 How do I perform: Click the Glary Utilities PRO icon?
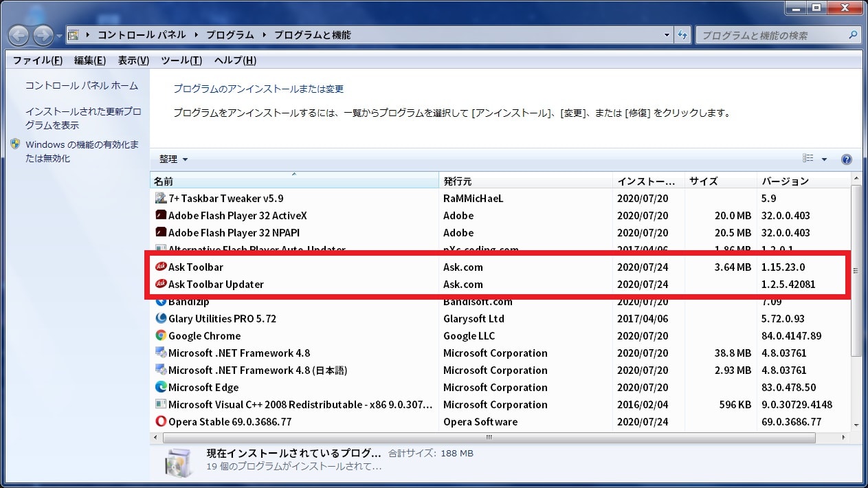161,318
